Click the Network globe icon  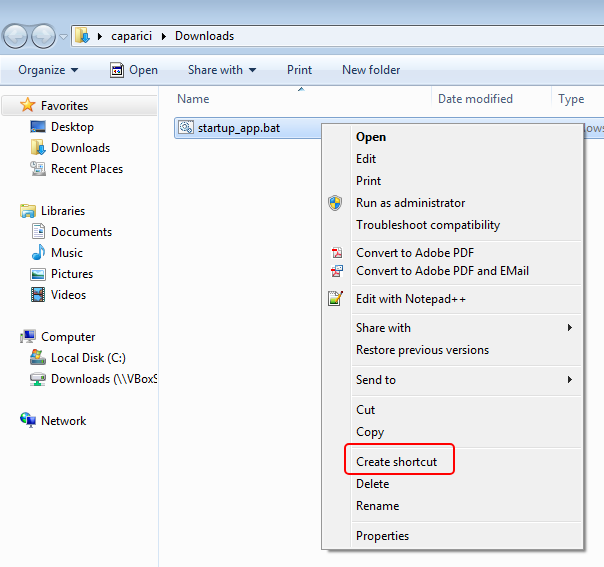click(x=28, y=420)
